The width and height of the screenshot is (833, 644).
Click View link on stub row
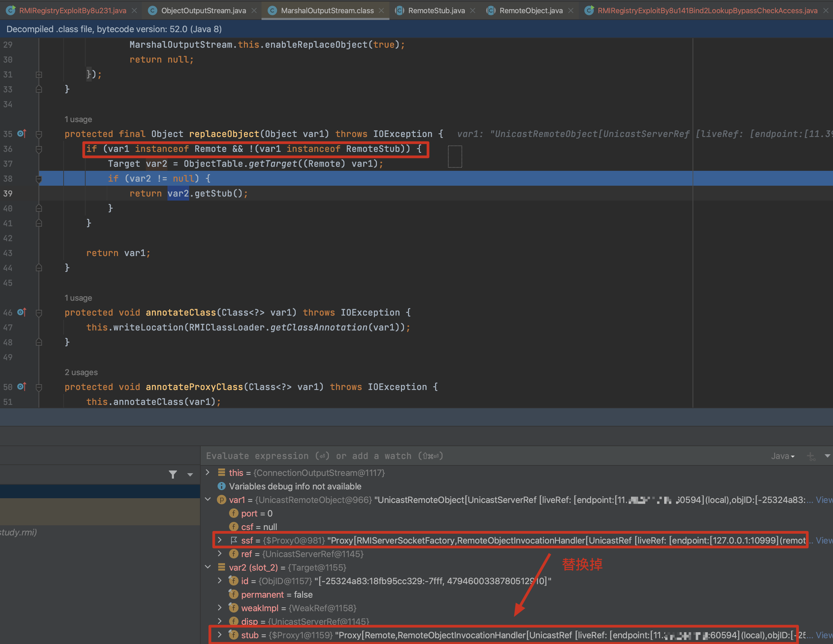coord(824,635)
